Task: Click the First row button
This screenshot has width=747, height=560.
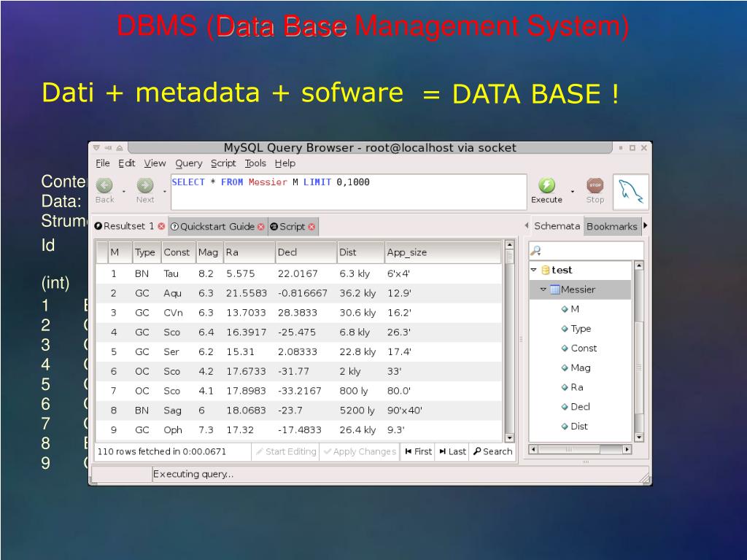Action: click(418, 451)
